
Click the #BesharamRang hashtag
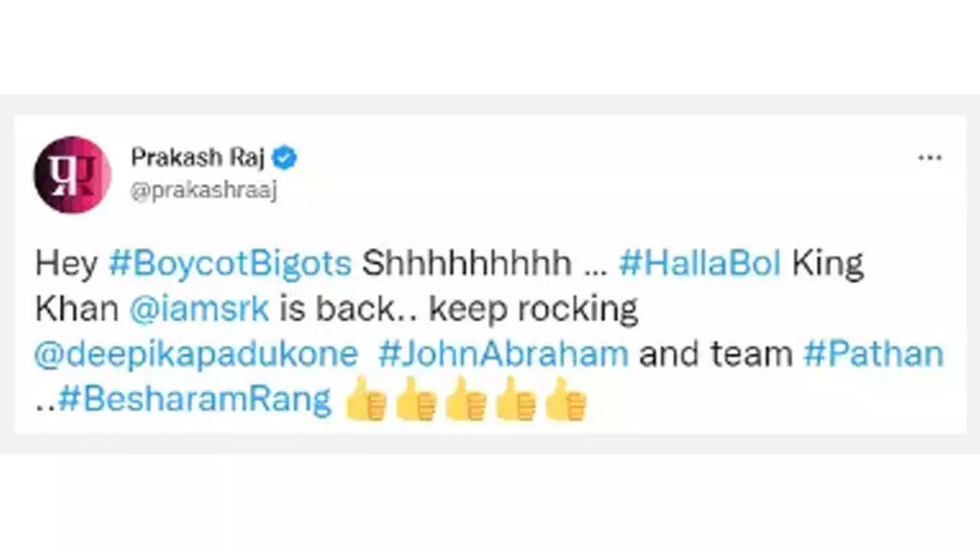click(194, 399)
